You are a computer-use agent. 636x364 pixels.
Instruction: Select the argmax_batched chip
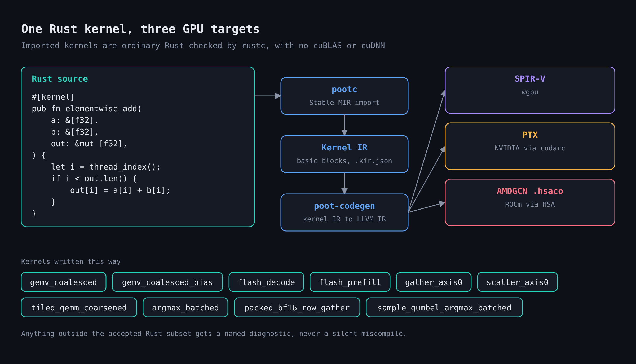point(185,307)
